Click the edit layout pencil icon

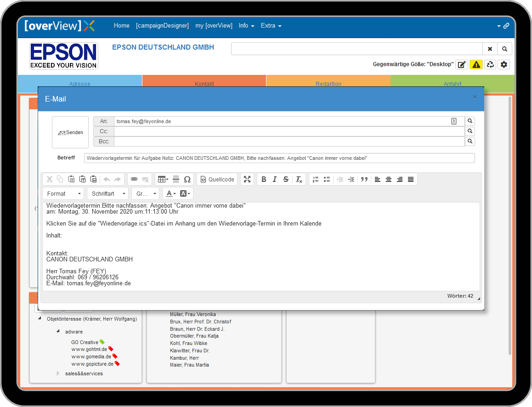pos(462,64)
